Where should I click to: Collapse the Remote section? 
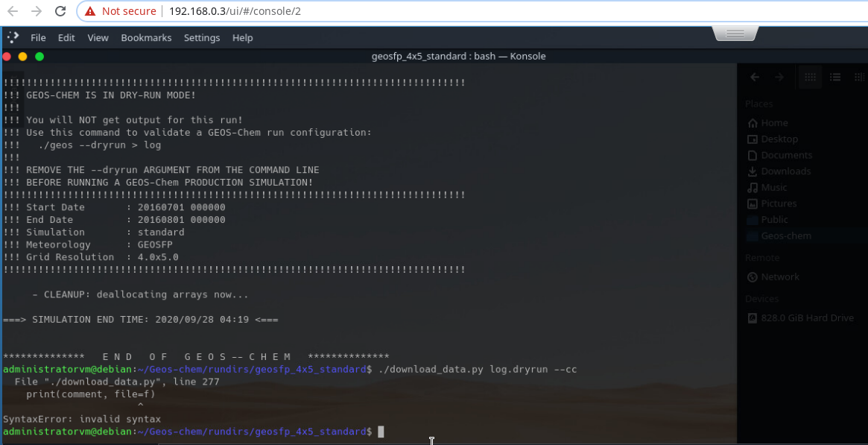point(761,257)
